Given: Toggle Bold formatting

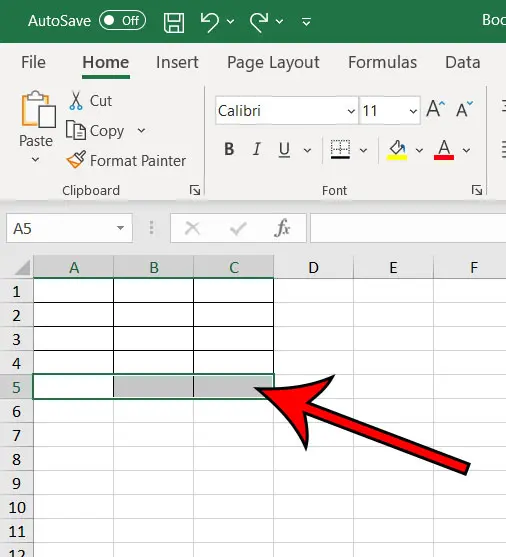Looking at the screenshot, I should [x=229, y=149].
